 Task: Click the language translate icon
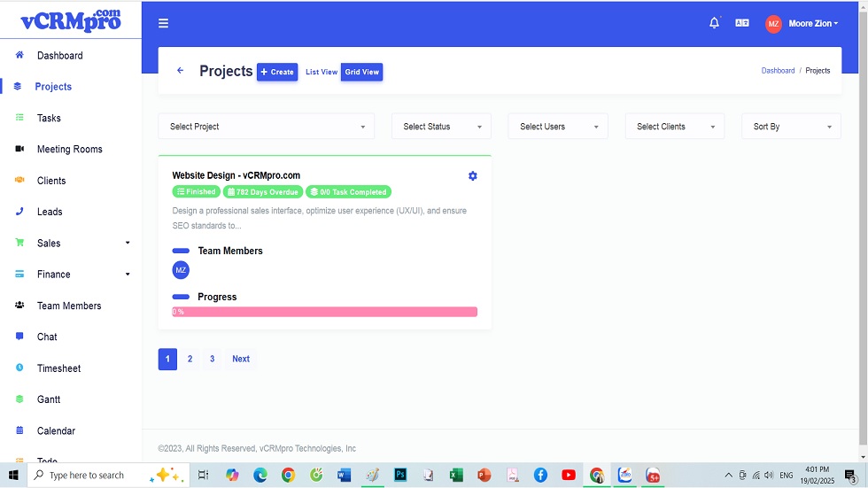click(x=742, y=24)
